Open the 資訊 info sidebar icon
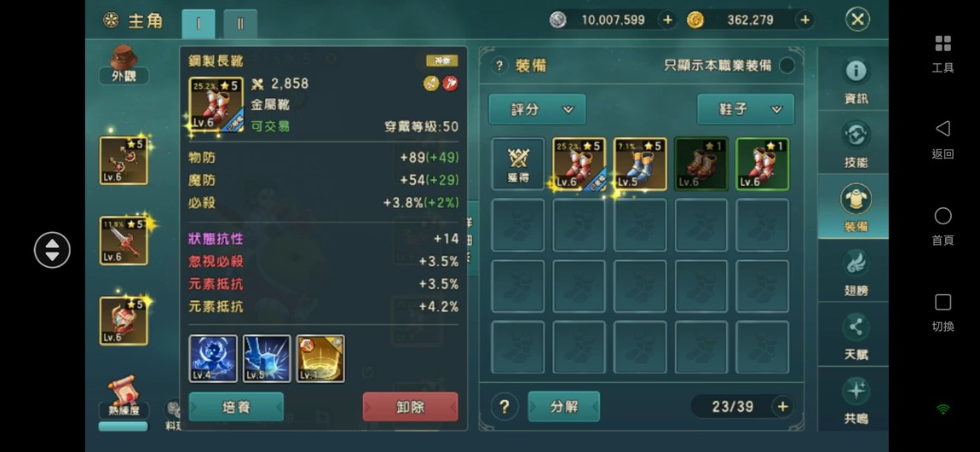This screenshot has width=980, height=452. (856, 79)
